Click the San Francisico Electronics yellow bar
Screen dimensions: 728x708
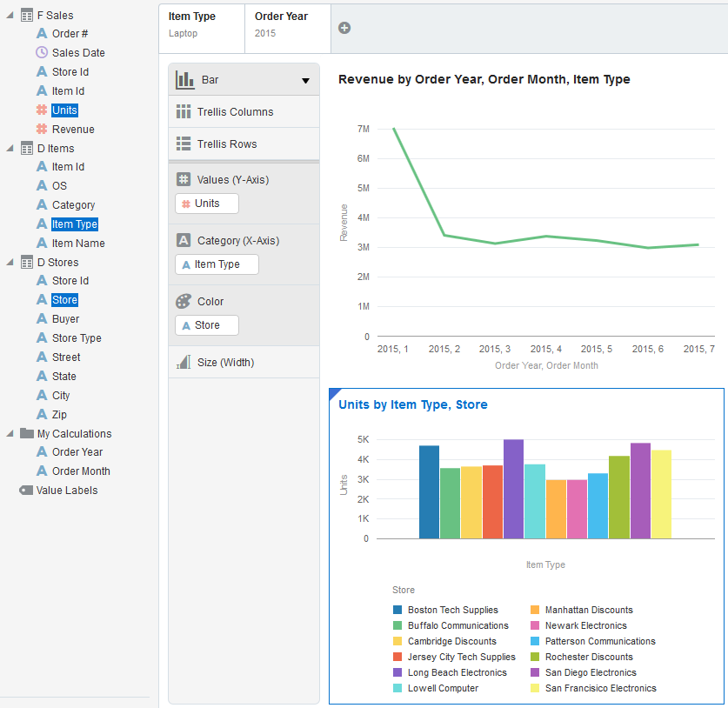(x=661, y=494)
